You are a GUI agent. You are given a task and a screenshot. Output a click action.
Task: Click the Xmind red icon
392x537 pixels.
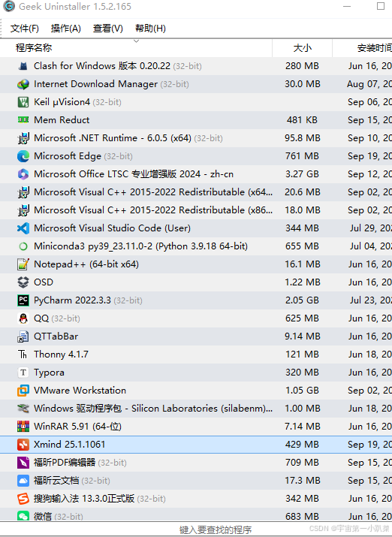pyautogui.click(x=23, y=445)
